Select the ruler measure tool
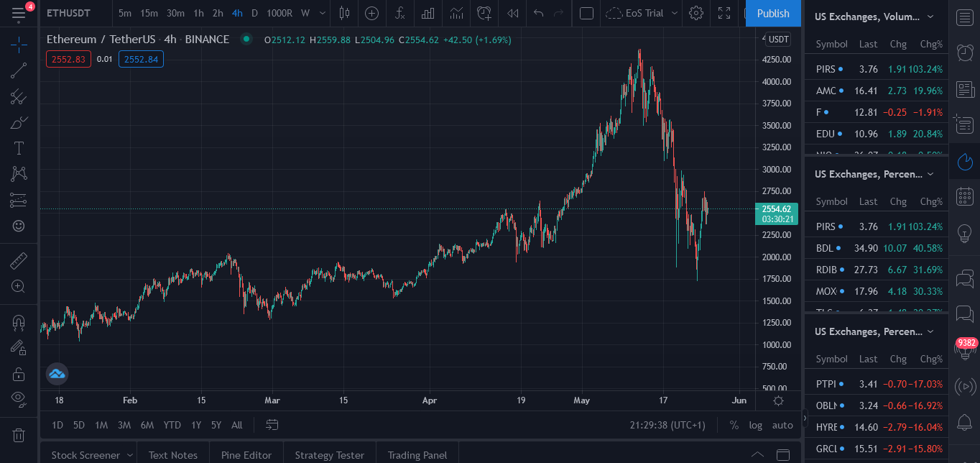The width and height of the screenshot is (980, 463). click(x=19, y=260)
